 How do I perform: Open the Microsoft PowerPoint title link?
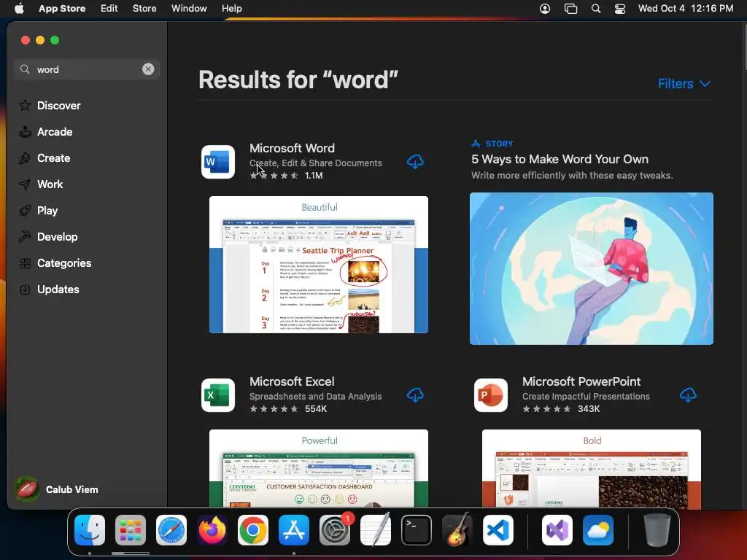581,381
